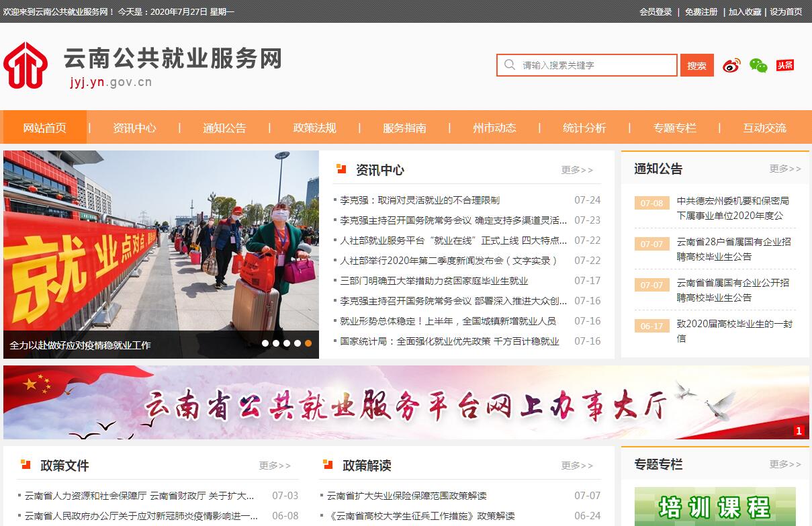Show more 政策文件 via 更多>>
This screenshot has width=812, height=526.
tap(275, 466)
